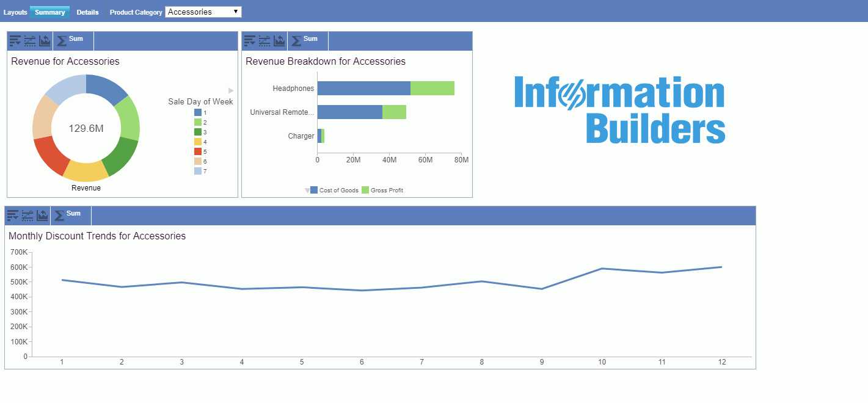
Task: Click original chart restore icon in Revenue for Accessories
Action: tap(45, 41)
